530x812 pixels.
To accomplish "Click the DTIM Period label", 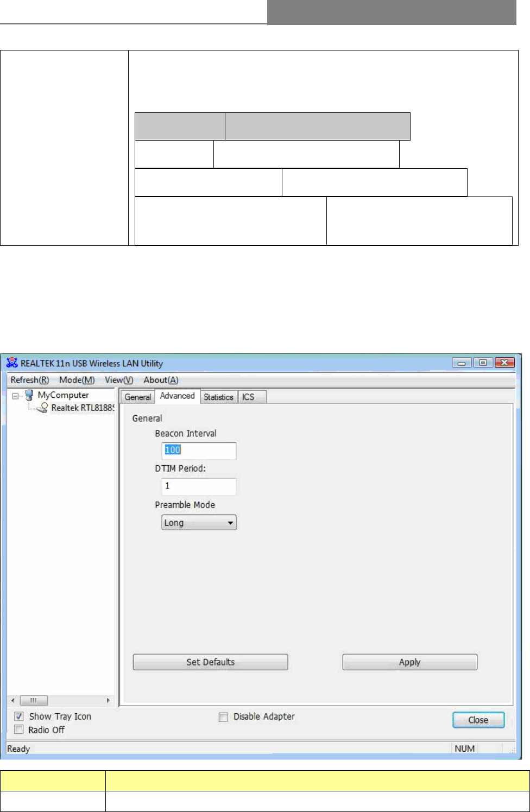I will click(x=180, y=468).
